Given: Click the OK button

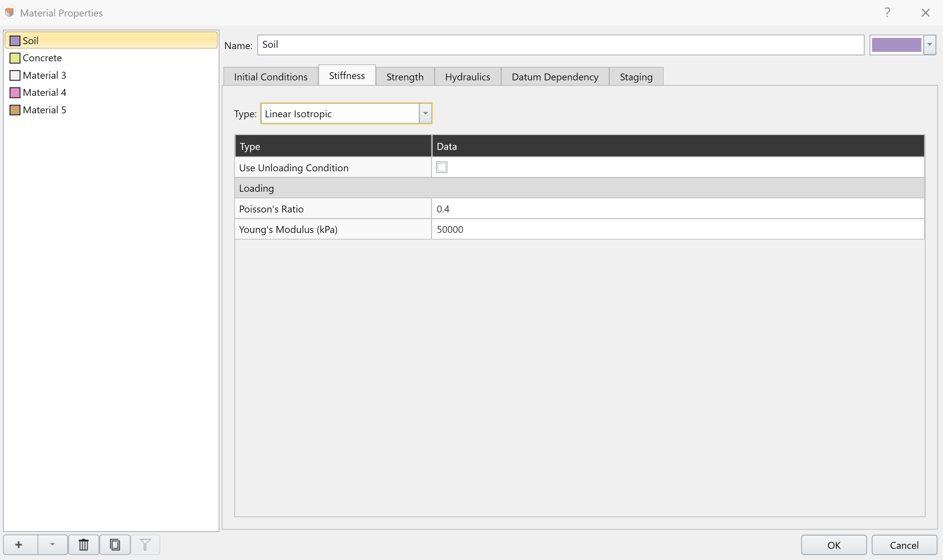Looking at the screenshot, I should pos(834,545).
